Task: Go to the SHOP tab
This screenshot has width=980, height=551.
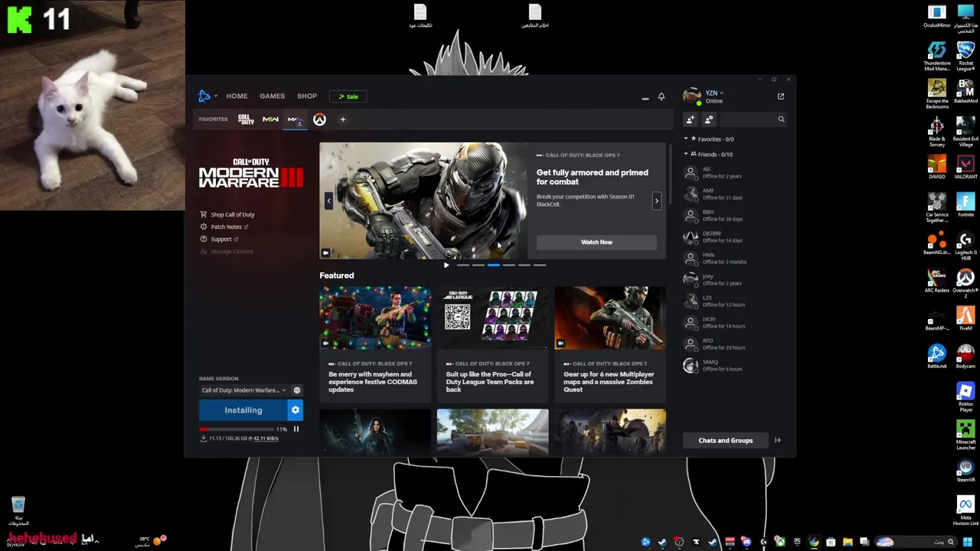Action: [306, 96]
